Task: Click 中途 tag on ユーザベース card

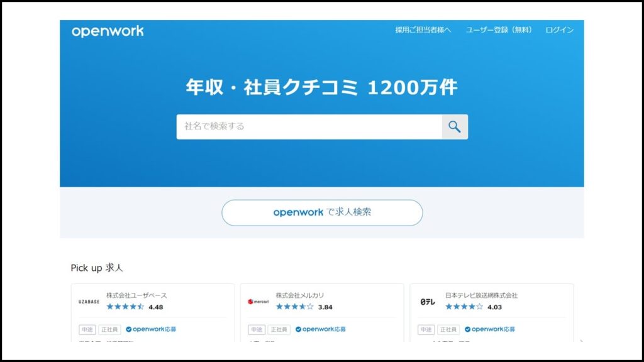Action: click(x=87, y=329)
